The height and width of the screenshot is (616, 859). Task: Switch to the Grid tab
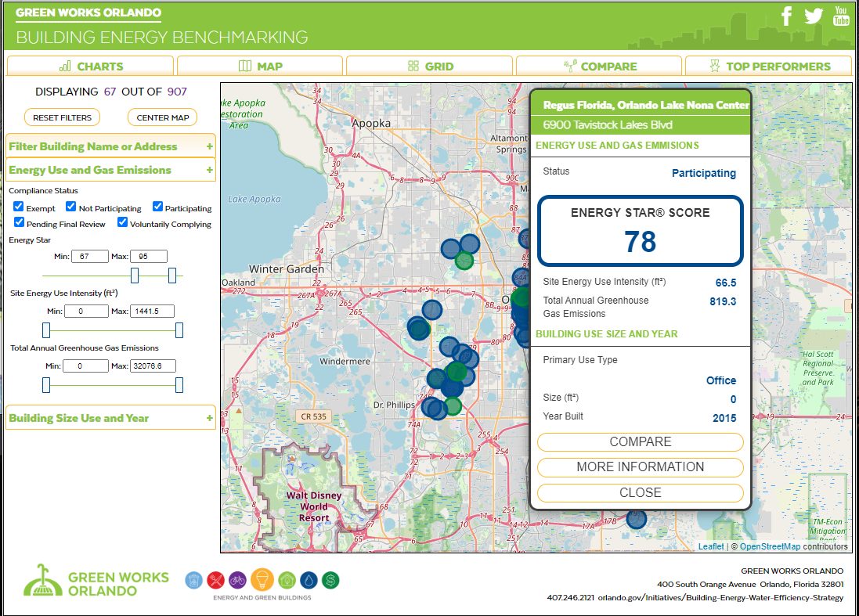429,67
